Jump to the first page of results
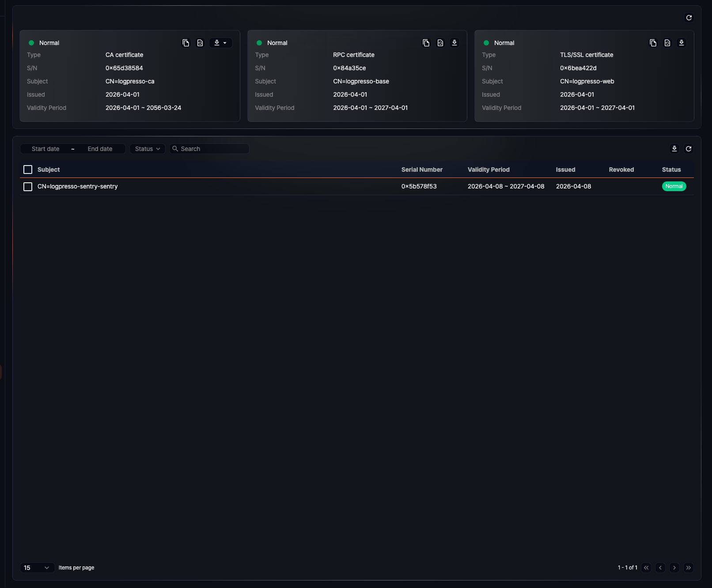 646,568
